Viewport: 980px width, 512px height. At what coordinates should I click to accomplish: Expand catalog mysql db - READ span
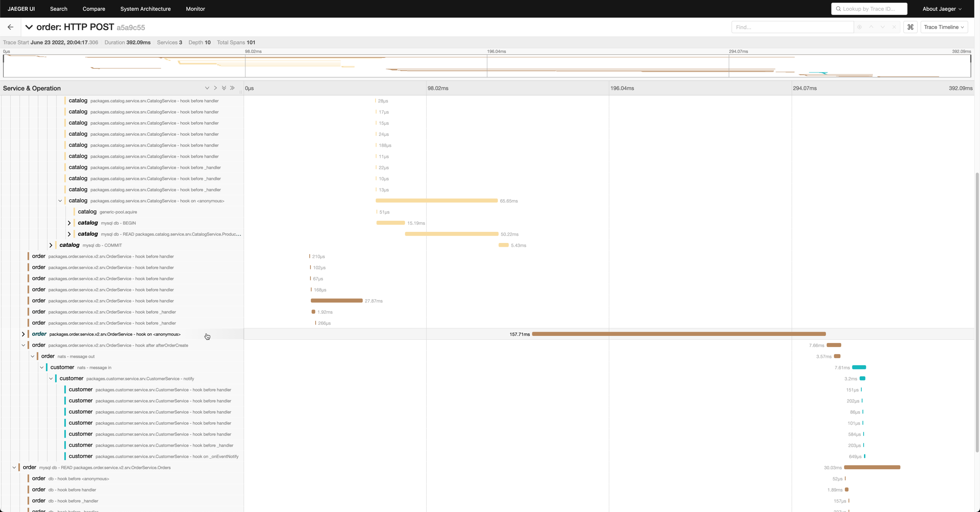69,234
